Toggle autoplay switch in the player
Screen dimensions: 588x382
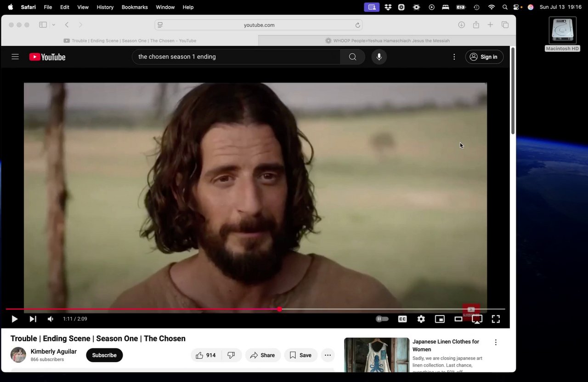(382, 319)
